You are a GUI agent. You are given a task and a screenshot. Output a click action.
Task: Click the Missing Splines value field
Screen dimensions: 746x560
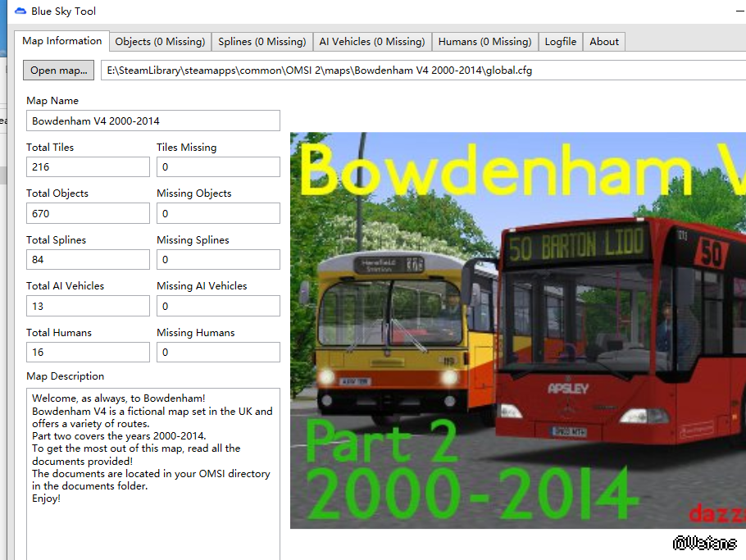(218, 260)
